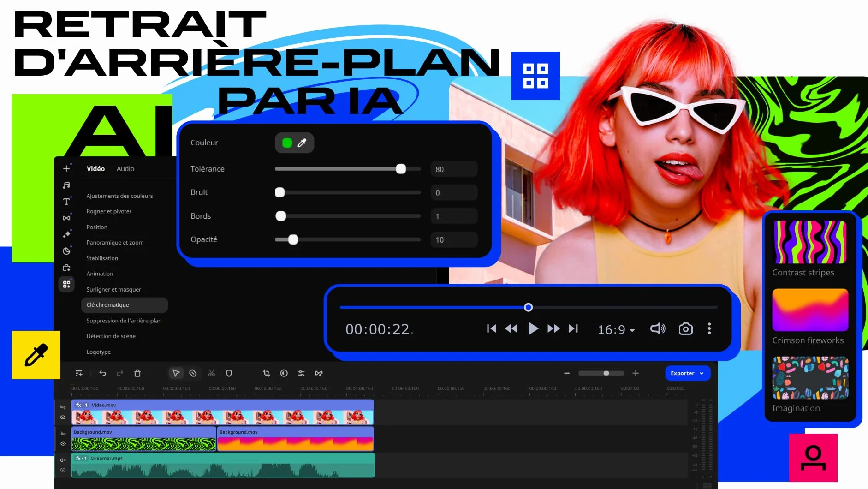Click the Opacité value field showing 10

[454, 240]
